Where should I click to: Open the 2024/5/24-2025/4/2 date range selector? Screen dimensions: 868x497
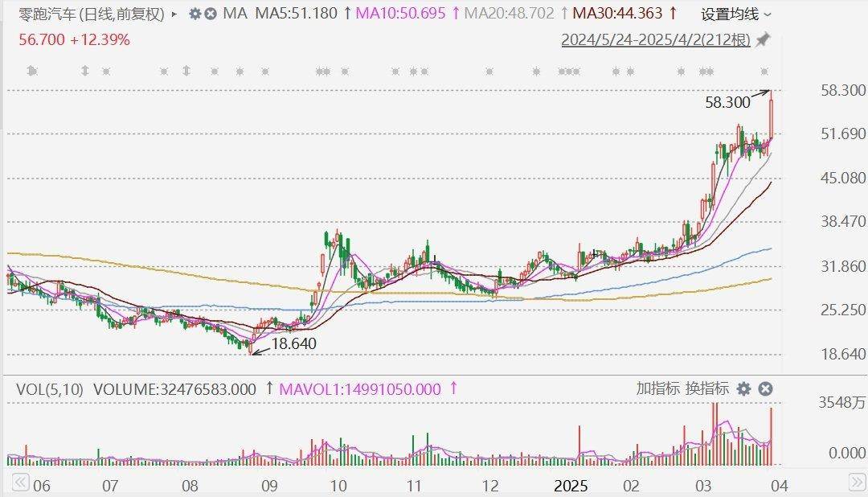click(x=656, y=39)
